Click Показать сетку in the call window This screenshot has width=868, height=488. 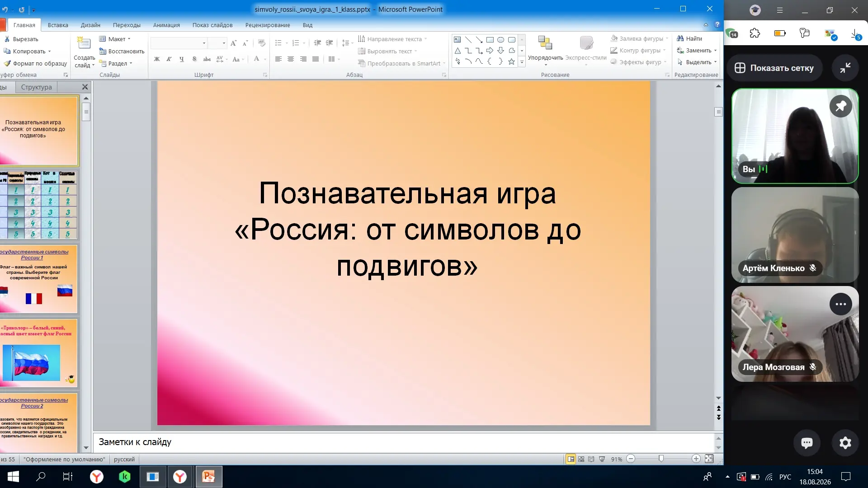[774, 68]
